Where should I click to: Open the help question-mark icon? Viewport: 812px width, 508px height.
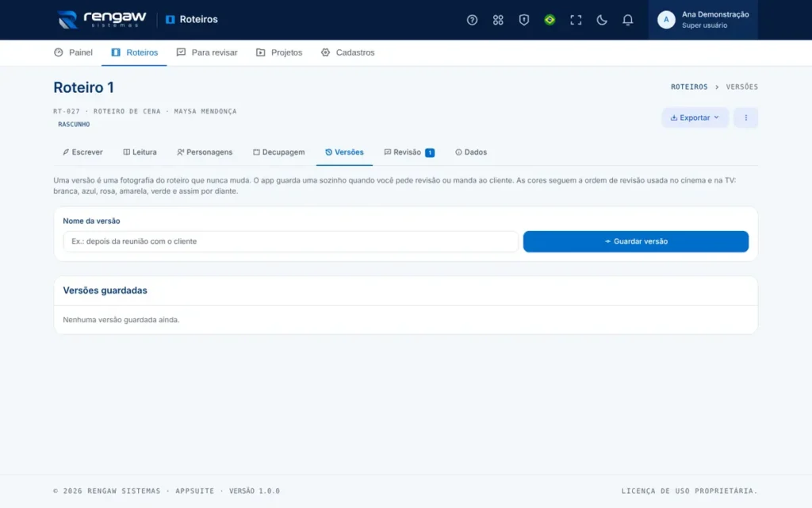(472, 20)
